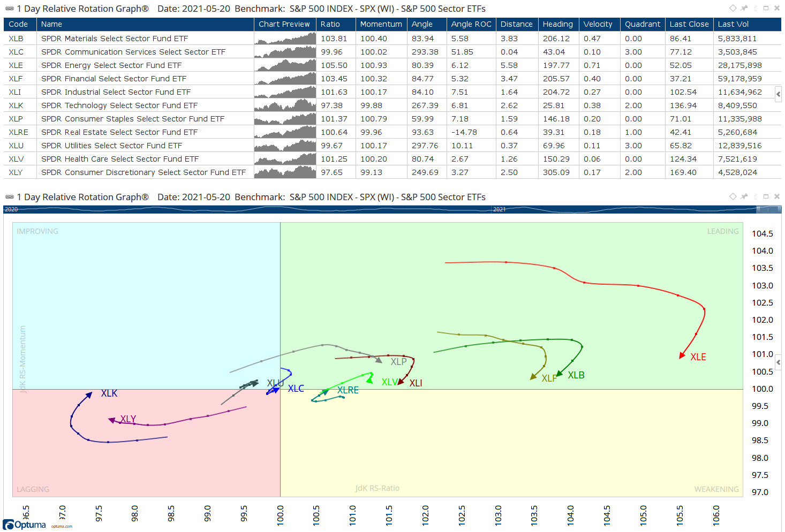Screen dimensions: 785x532
Task: Click the pin icon of the top table panel
Action: (x=744, y=8)
